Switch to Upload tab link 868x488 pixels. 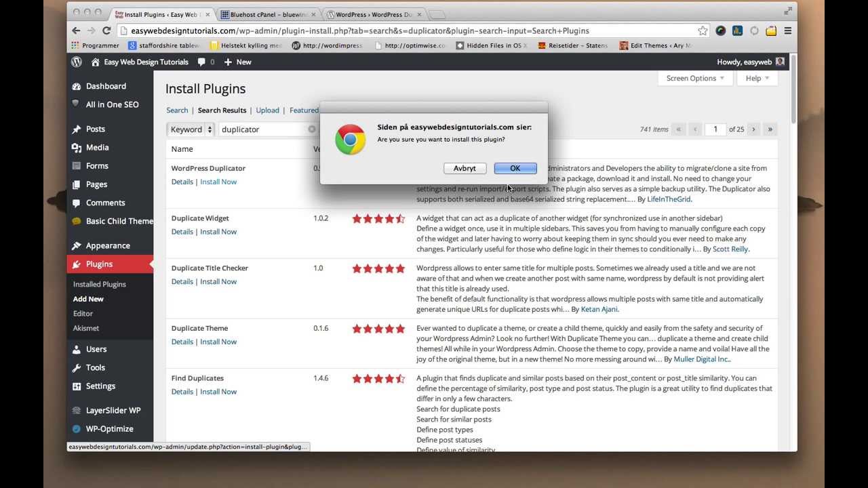pyautogui.click(x=267, y=110)
